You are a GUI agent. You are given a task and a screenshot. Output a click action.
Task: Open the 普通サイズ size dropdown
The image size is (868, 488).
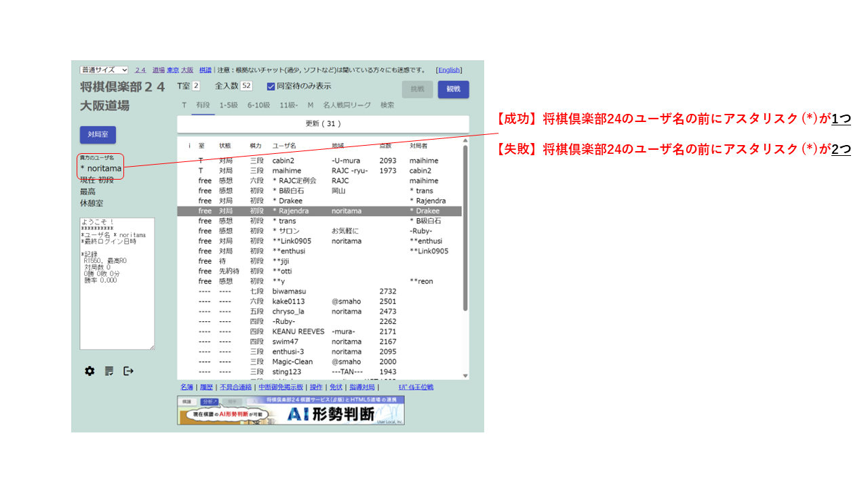[x=104, y=70]
